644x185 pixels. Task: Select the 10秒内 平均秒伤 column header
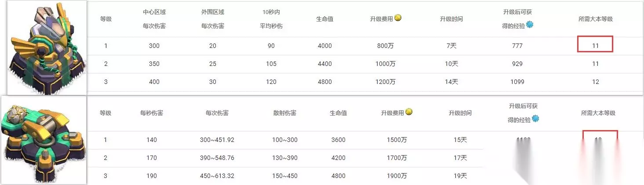[271, 19]
